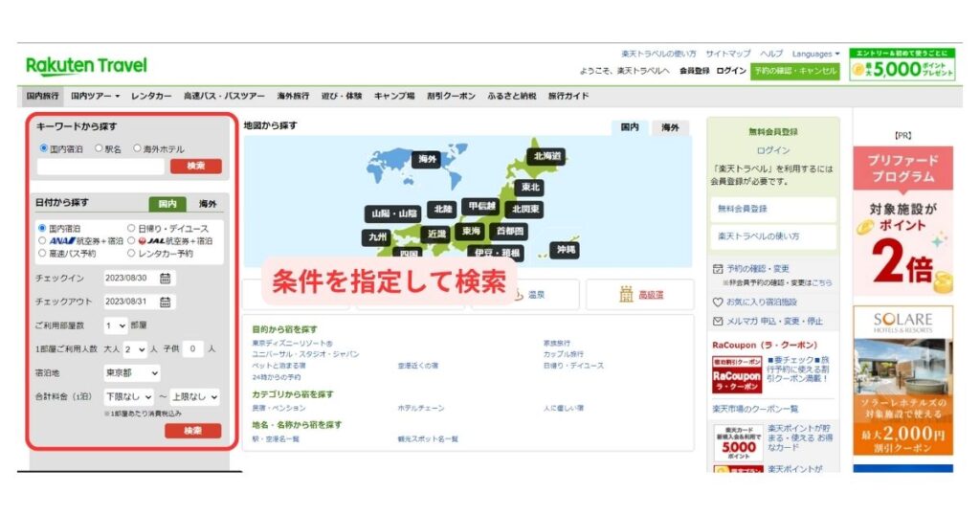Click the keyword search text field

click(100, 167)
